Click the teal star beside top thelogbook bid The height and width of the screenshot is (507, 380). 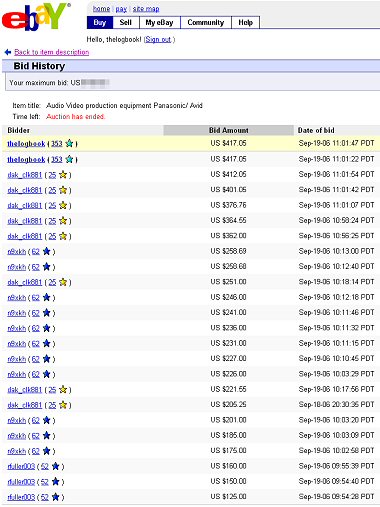69,143
